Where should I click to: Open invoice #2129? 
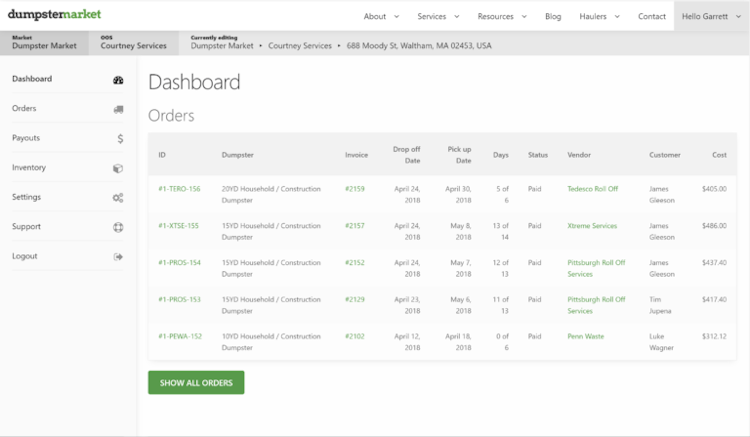355,299
